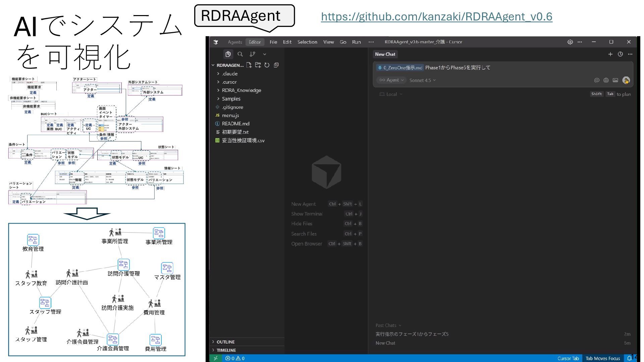Expand the RDRA_Knowledge folder

click(x=241, y=90)
